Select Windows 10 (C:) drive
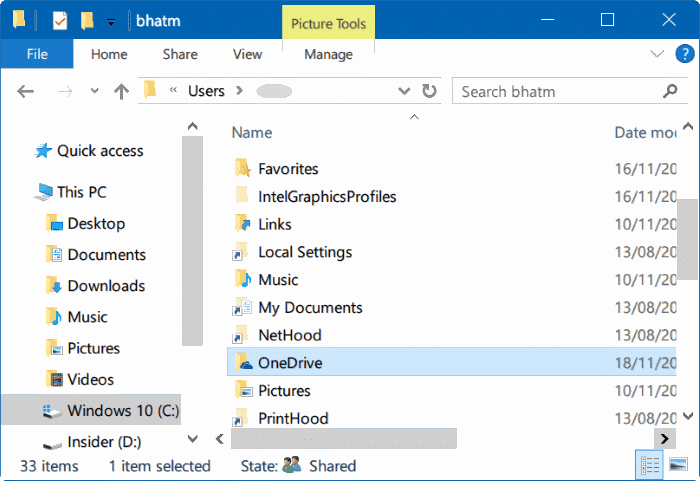700x481 pixels. coord(92,410)
